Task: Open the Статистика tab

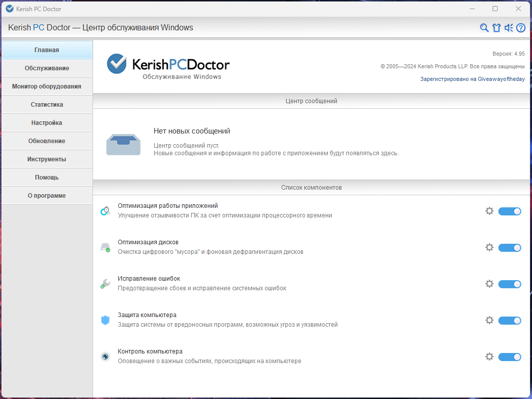Action: pos(47,105)
